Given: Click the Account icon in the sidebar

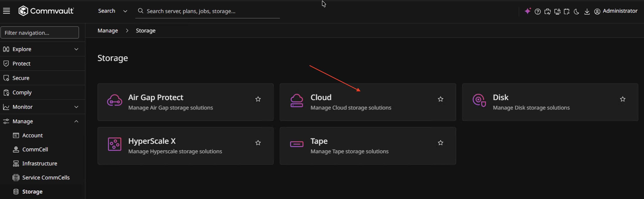Looking at the screenshot, I should pyautogui.click(x=16, y=135).
